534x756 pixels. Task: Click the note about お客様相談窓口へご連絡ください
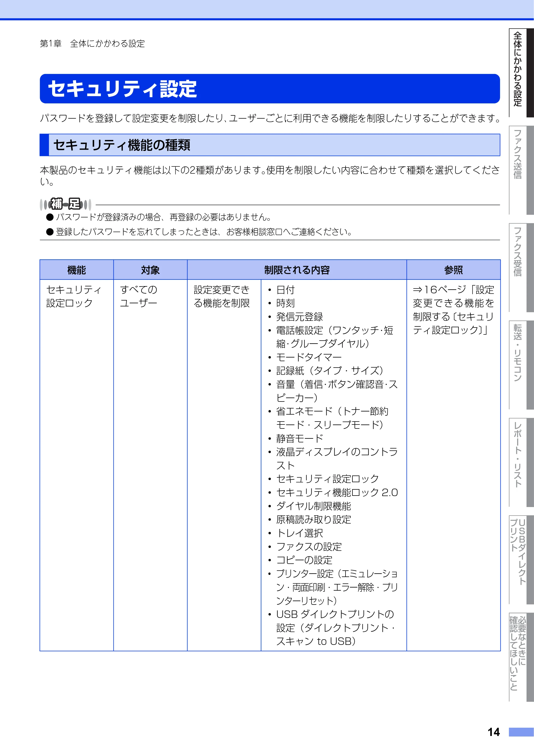[x=200, y=232]
